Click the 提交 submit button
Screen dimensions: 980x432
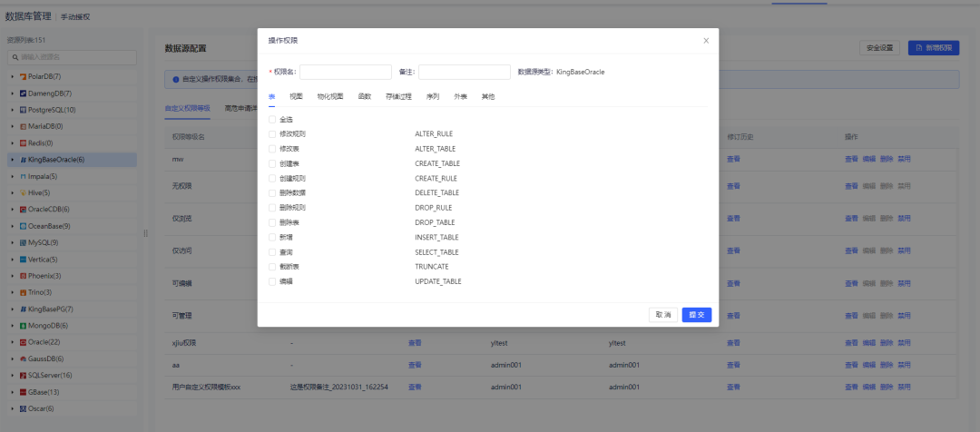(697, 315)
